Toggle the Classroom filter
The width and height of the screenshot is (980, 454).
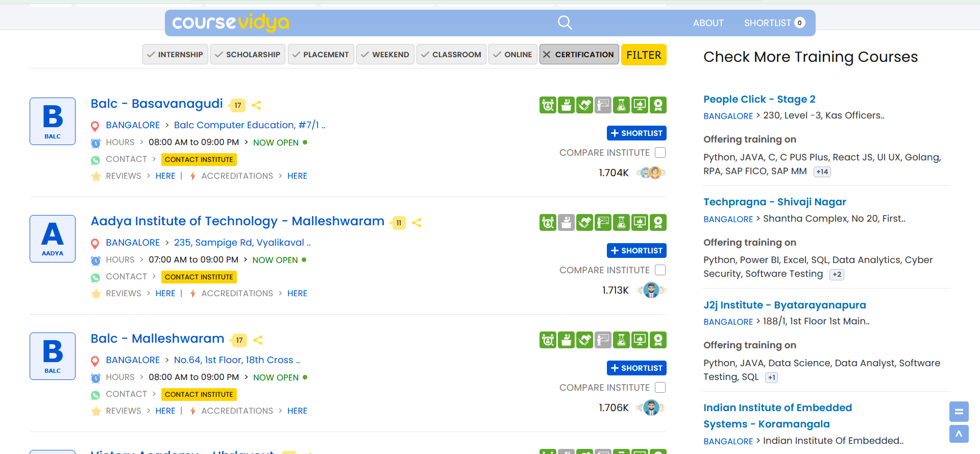point(451,55)
